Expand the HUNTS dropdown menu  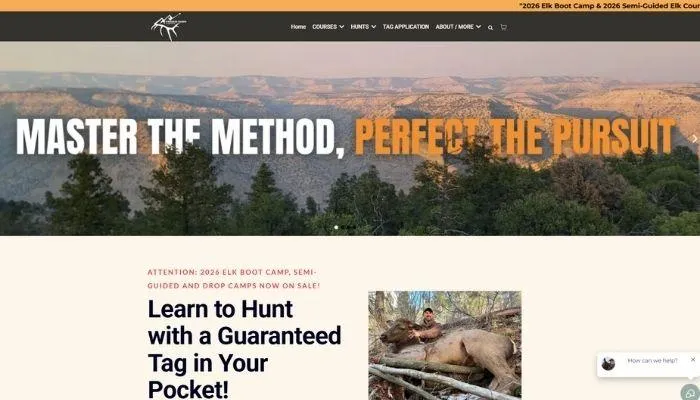363,27
